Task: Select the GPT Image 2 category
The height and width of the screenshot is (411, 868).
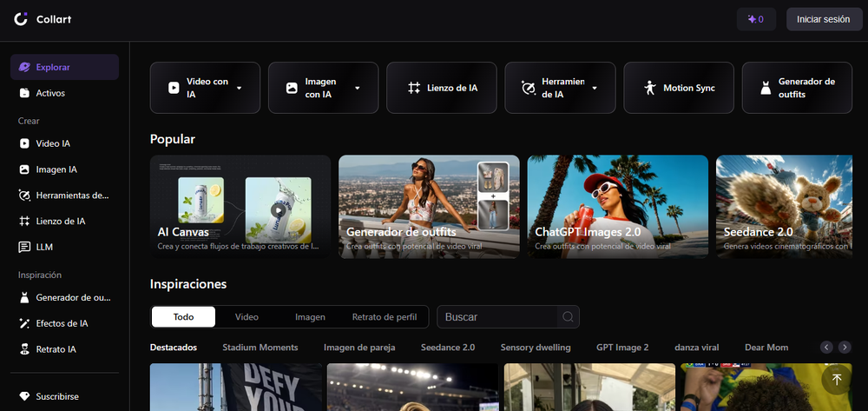Action: (x=622, y=348)
